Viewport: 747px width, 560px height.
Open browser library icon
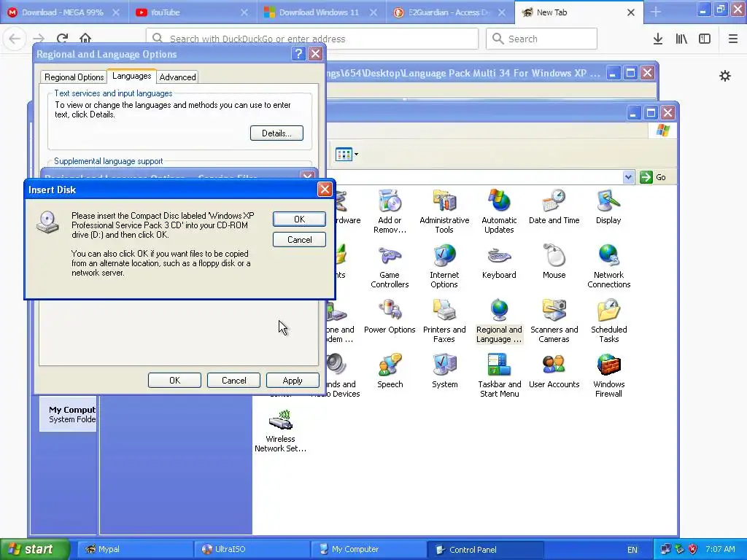point(681,39)
